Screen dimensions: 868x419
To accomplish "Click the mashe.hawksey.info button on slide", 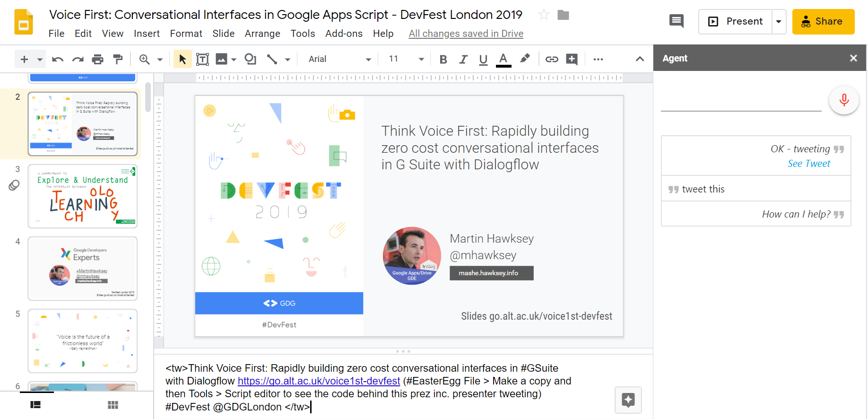I will coord(492,273).
